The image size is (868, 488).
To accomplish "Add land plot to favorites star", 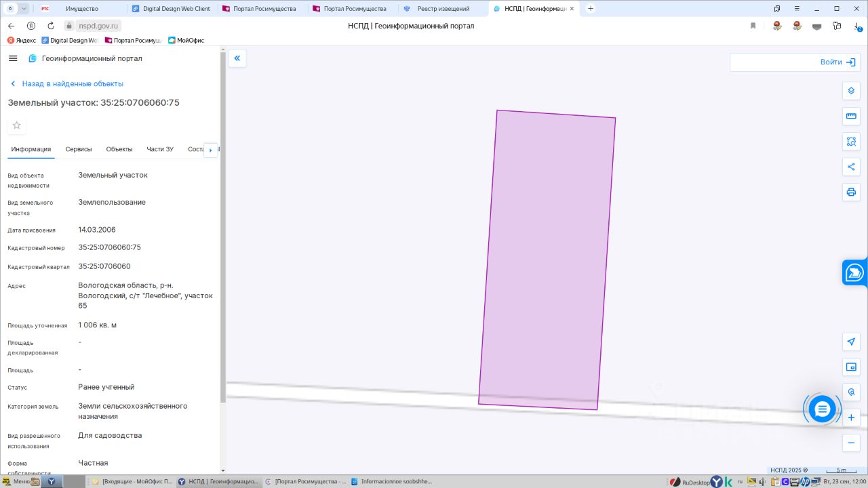I will tap(17, 125).
